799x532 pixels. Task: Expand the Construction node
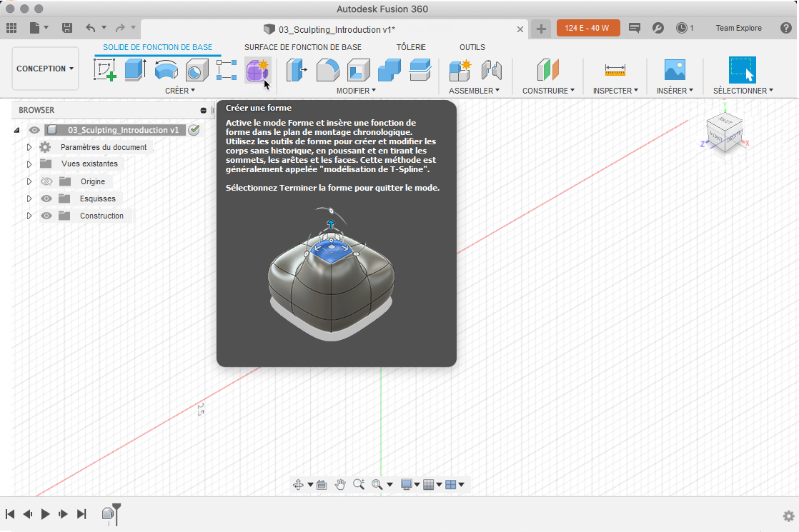(x=29, y=216)
